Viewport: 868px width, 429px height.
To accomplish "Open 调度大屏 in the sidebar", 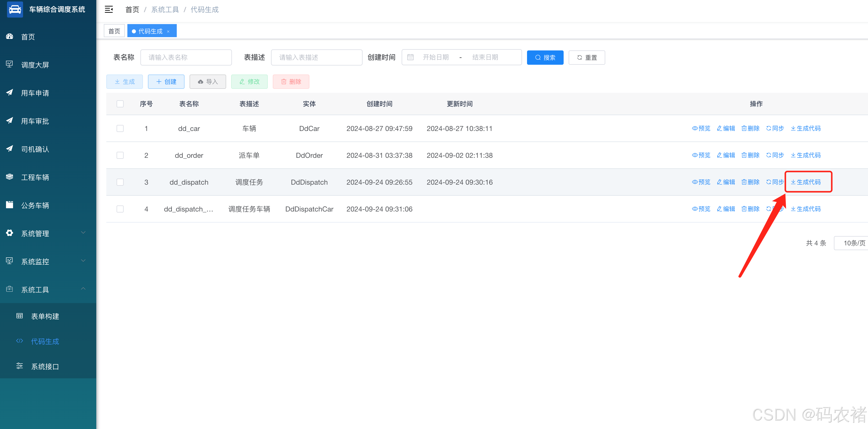I will pos(48,65).
